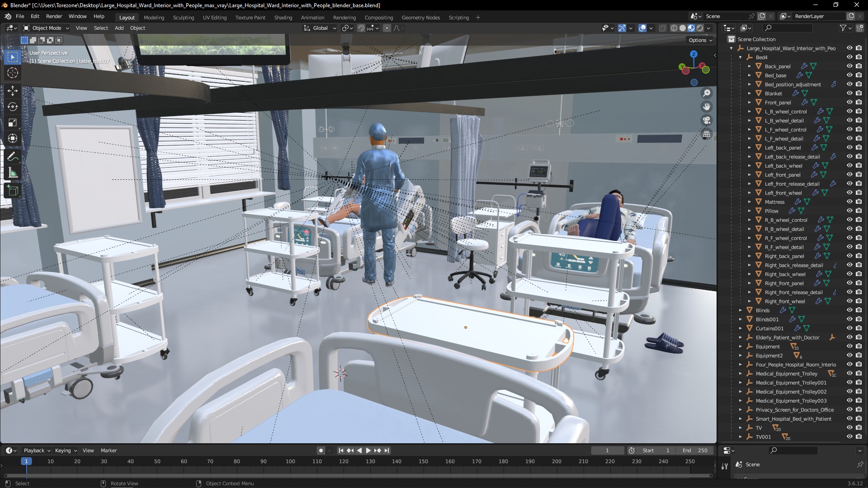Play the animation in reverse
868x488 pixels.
tap(359, 450)
